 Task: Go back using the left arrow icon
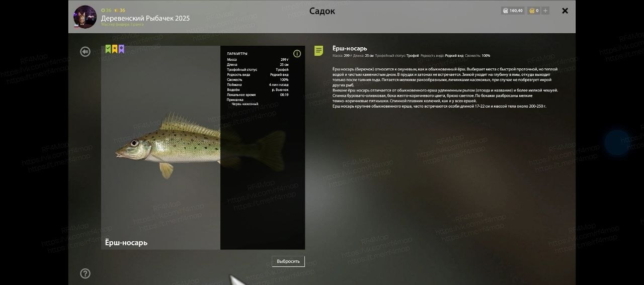click(x=85, y=52)
